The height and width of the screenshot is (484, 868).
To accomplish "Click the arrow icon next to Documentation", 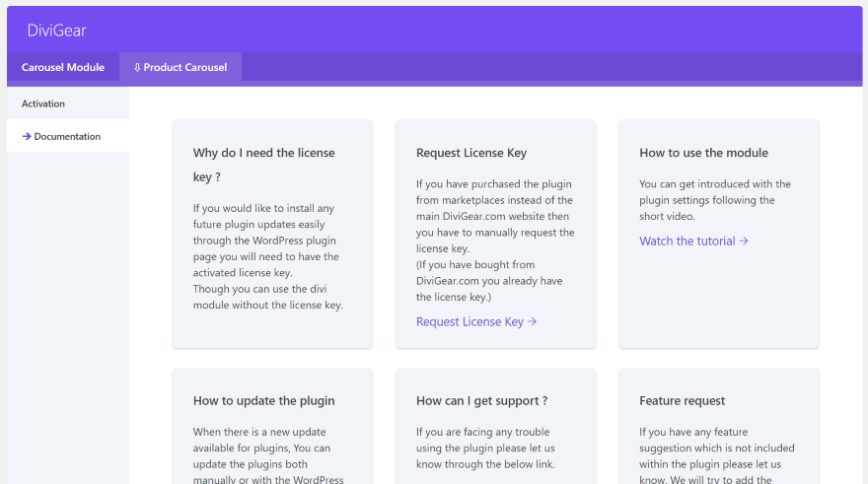I will coord(27,136).
